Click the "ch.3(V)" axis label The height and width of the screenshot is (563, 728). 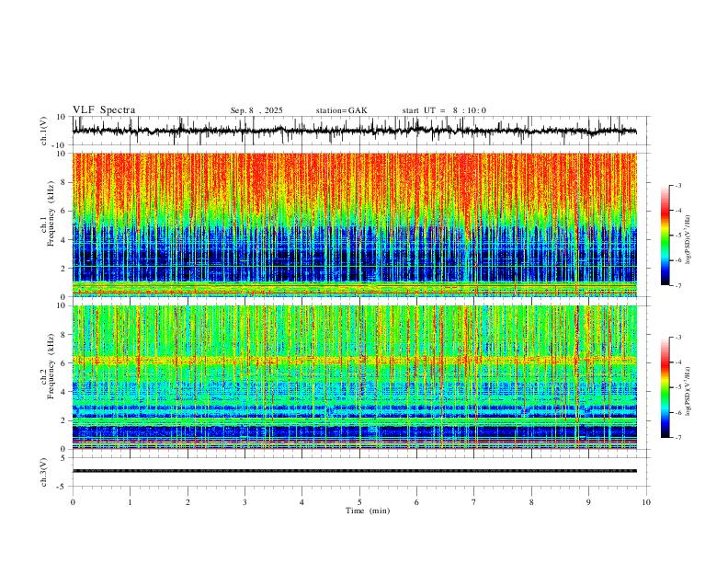44,472
